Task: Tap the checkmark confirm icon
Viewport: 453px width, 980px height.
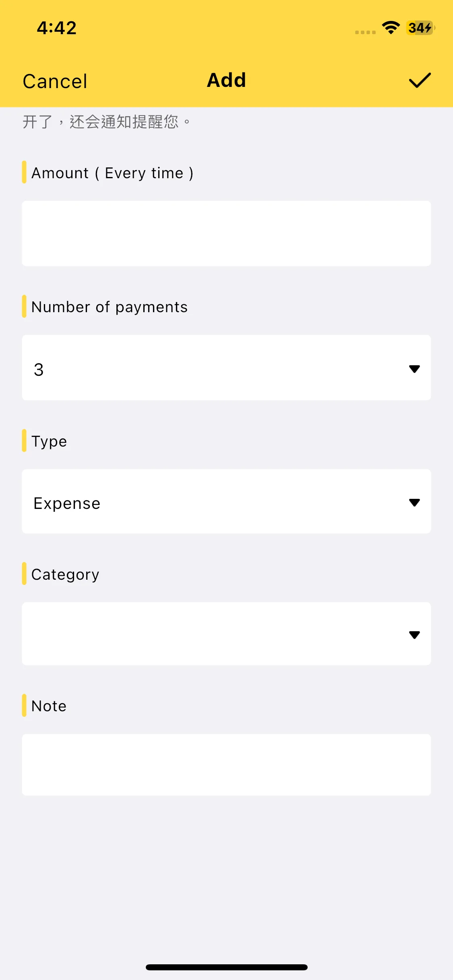Action: click(420, 80)
